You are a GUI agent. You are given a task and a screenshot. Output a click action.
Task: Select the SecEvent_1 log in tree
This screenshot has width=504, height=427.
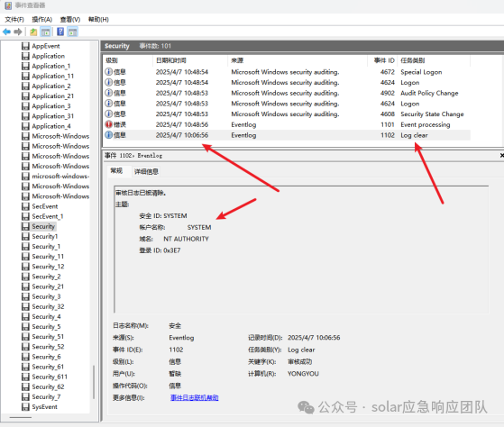[x=48, y=216]
